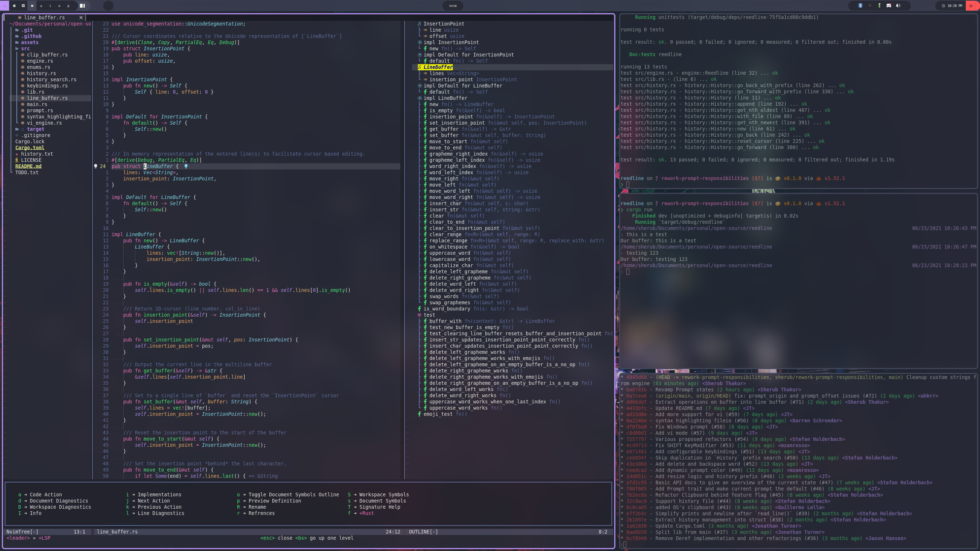
Task: Select the line_buffer.rs buffer tab
Action: [x=44, y=17]
